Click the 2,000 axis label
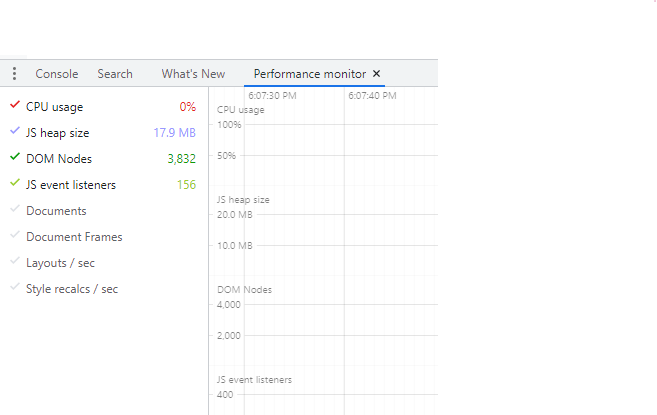 229,336
